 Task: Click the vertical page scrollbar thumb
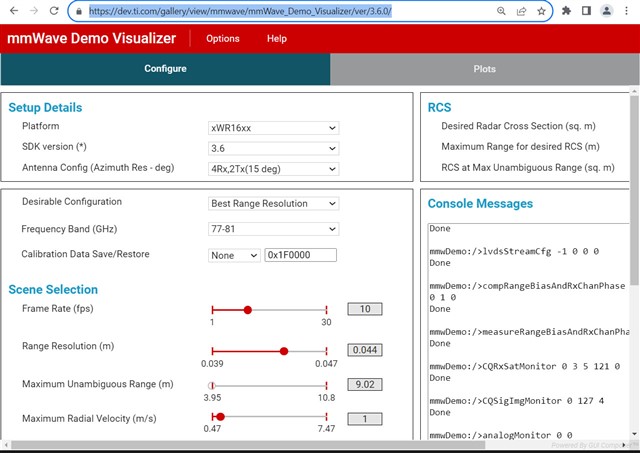click(634, 190)
